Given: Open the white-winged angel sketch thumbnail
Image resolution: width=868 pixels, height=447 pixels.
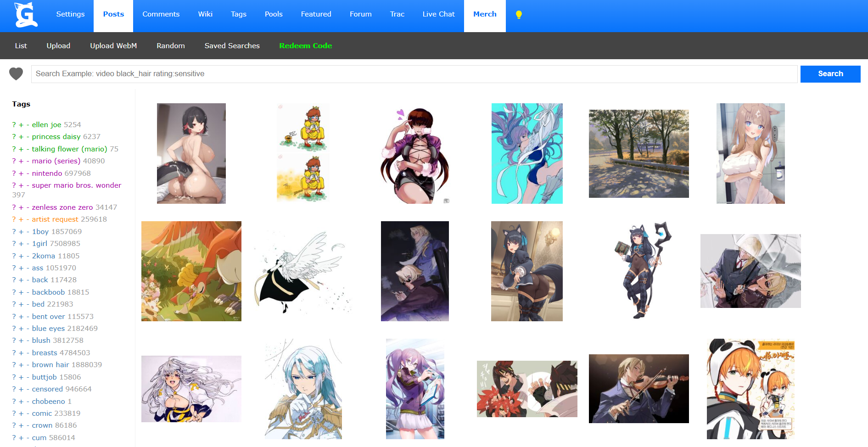Looking at the screenshot, I should point(303,271).
